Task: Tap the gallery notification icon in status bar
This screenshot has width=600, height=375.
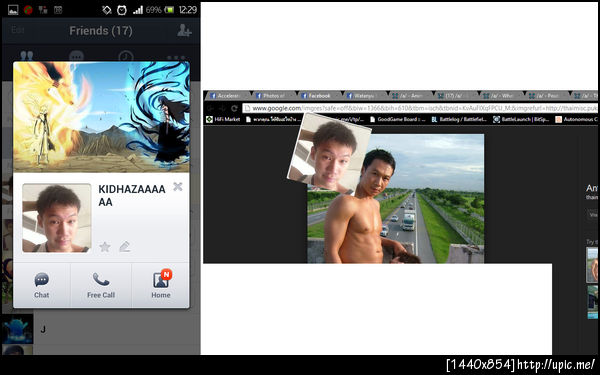Action: (13, 10)
